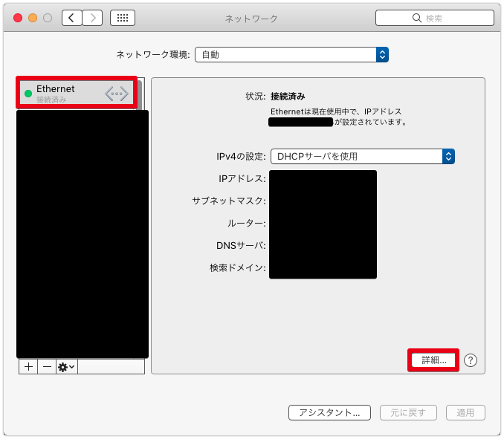Image resolution: width=504 pixels, height=439 pixels.
Task: Click the search field in the title bar
Action: pyautogui.click(x=435, y=18)
